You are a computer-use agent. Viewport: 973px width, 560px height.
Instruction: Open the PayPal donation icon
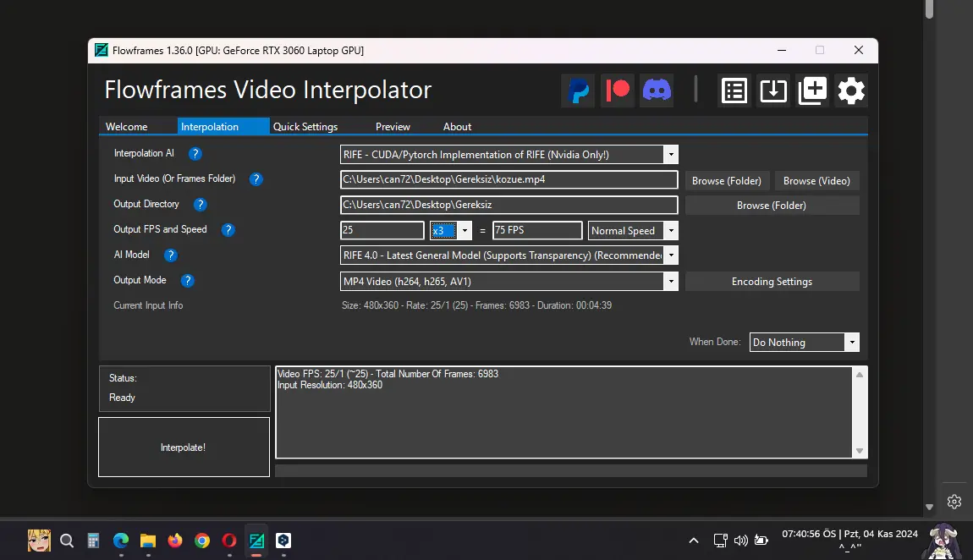[578, 91]
